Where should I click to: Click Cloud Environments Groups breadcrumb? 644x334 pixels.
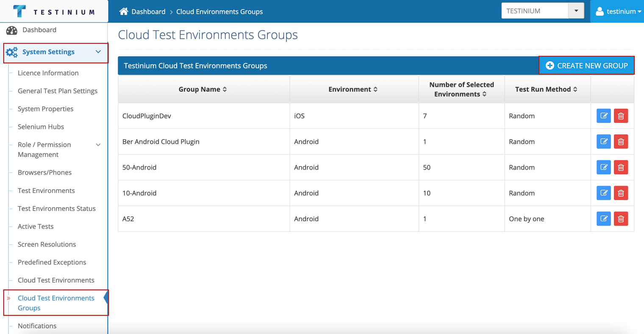[219, 12]
